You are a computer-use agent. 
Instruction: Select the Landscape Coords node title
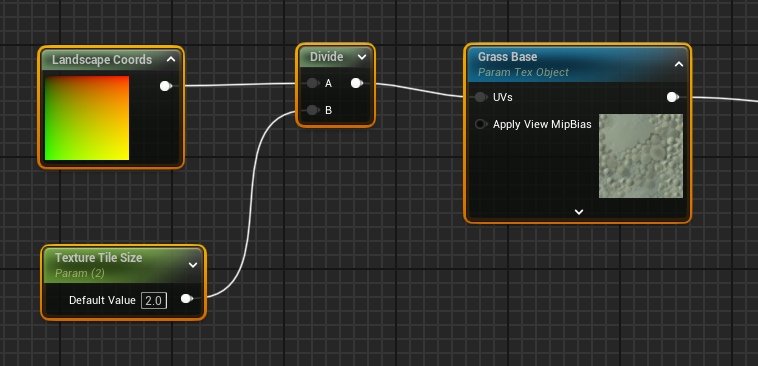point(102,60)
